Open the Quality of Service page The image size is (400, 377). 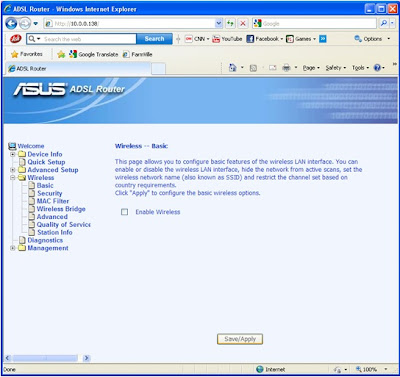(64, 225)
